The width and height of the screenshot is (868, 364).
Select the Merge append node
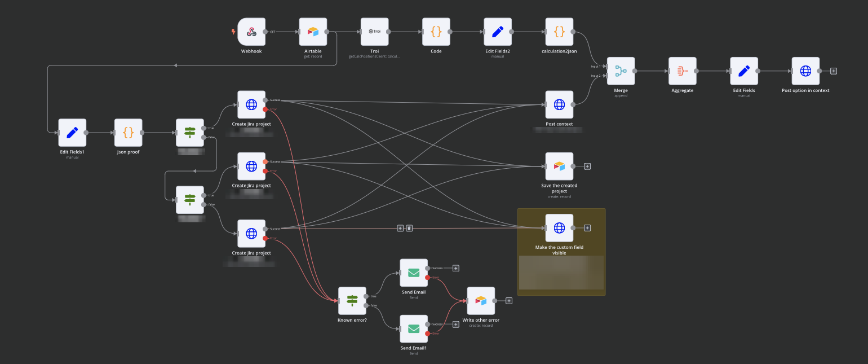[621, 71]
